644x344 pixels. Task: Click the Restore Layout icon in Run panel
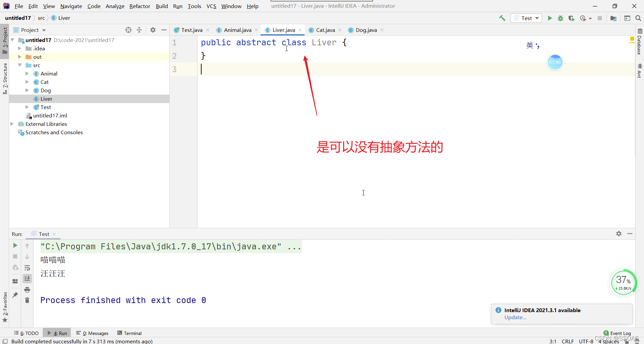click(x=15, y=281)
